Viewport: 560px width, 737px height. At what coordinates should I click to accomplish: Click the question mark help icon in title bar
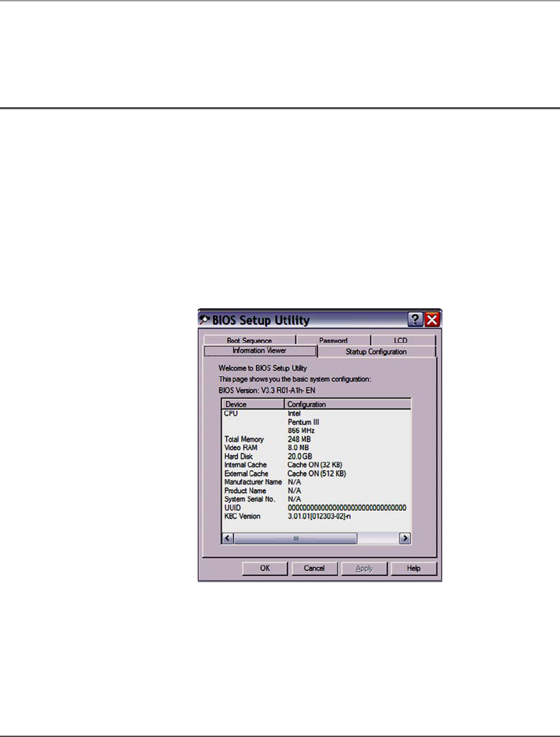[x=416, y=320]
